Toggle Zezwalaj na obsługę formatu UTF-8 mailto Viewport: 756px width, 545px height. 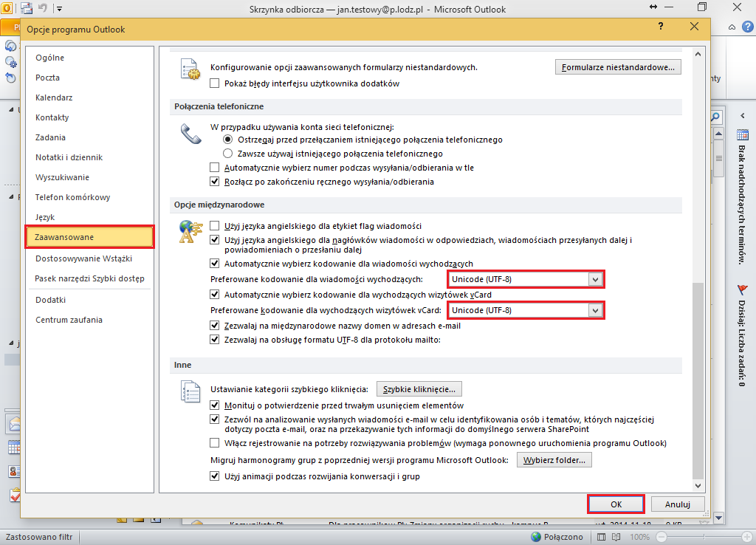pyautogui.click(x=215, y=340)
